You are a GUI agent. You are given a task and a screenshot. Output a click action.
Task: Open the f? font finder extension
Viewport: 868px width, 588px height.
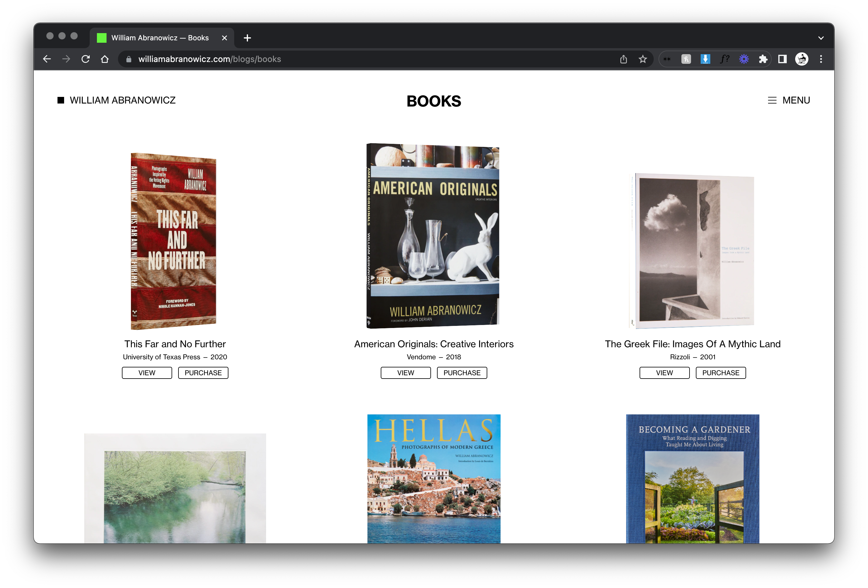click(x=724, y=59)
